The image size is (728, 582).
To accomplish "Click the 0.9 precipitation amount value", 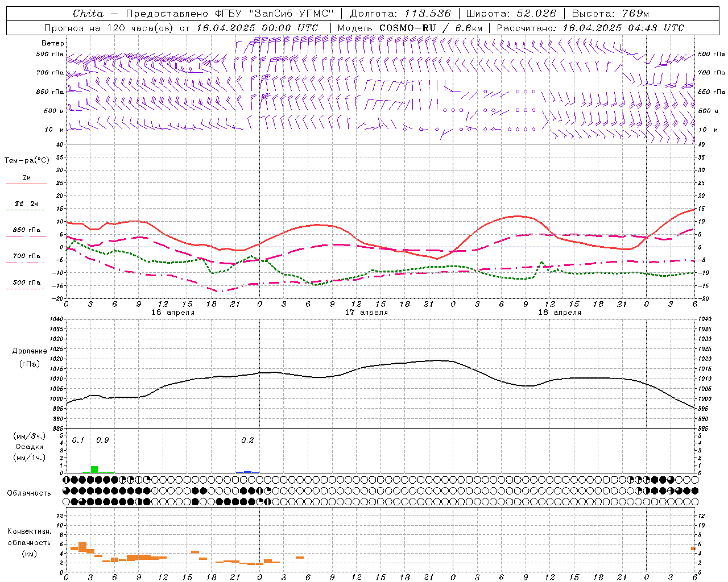I will 102,440.
